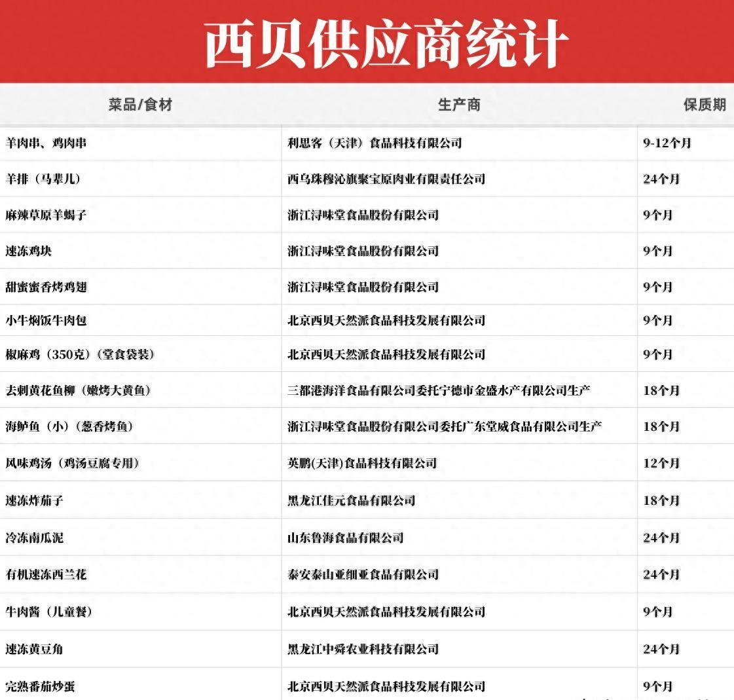This screenshot has height=700, width=734.
Task: Select the dish cell 有机速冻西兰花
Action: [x=46, y=574]
